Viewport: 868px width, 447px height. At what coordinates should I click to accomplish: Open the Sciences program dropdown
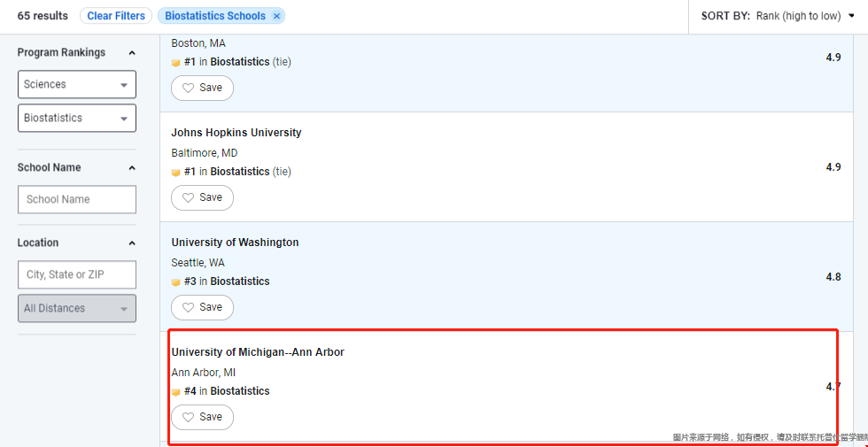coord(77,85)
